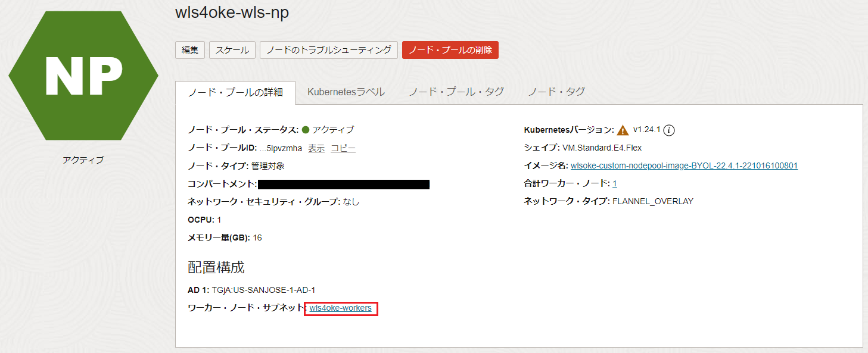Click ネットワーク・セキュリティ・グループ value なし

[x=351, y=202]
